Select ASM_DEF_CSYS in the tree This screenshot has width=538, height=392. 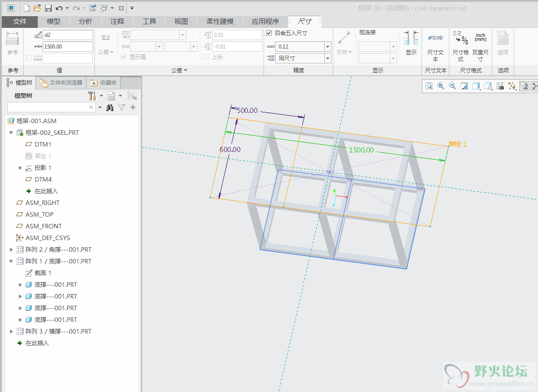(x=48, y=238)
